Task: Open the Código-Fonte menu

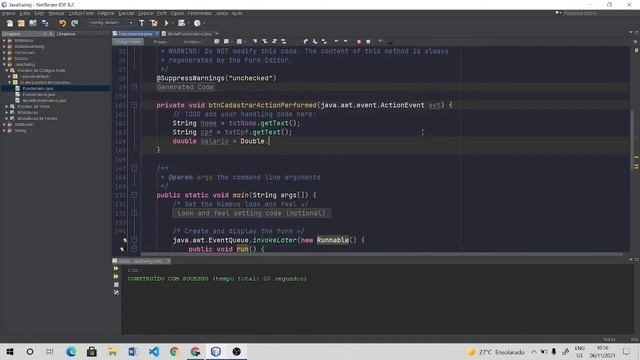Action: (x=81, y=13)
